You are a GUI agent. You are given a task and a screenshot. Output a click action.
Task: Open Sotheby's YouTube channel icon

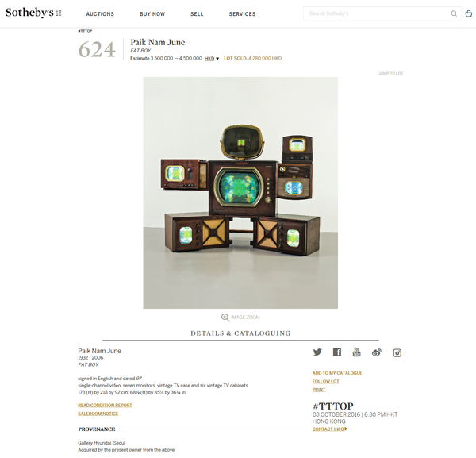tap(357, 352)
